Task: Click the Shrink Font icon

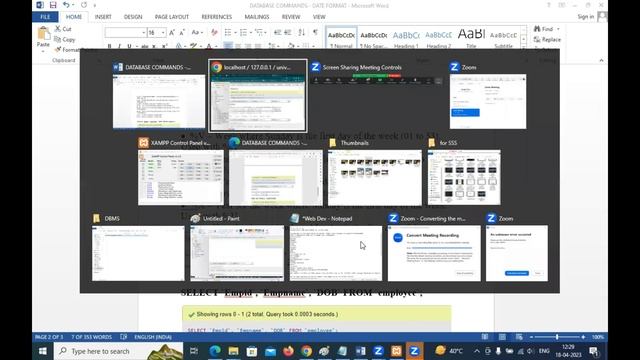Action: 182,33
